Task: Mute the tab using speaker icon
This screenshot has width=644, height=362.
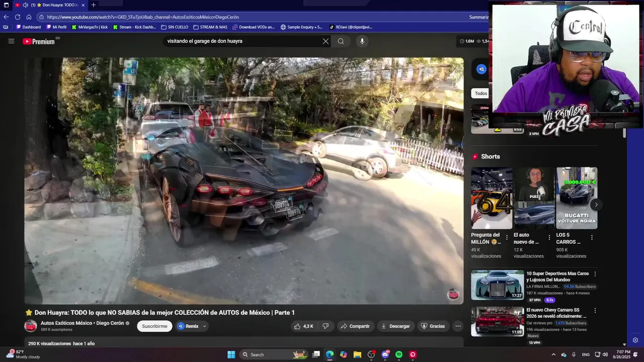Action: coord(25,5)
